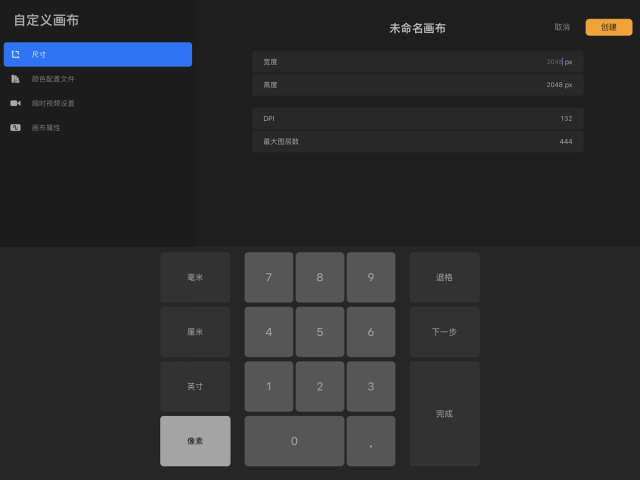Tap the decimal point key
This screenshot has height=480, width=640.
click(x=371, y=441)
